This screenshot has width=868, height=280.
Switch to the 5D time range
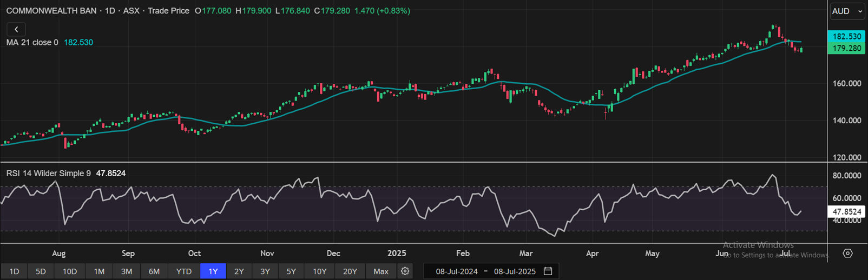click(x=41, y=271)
